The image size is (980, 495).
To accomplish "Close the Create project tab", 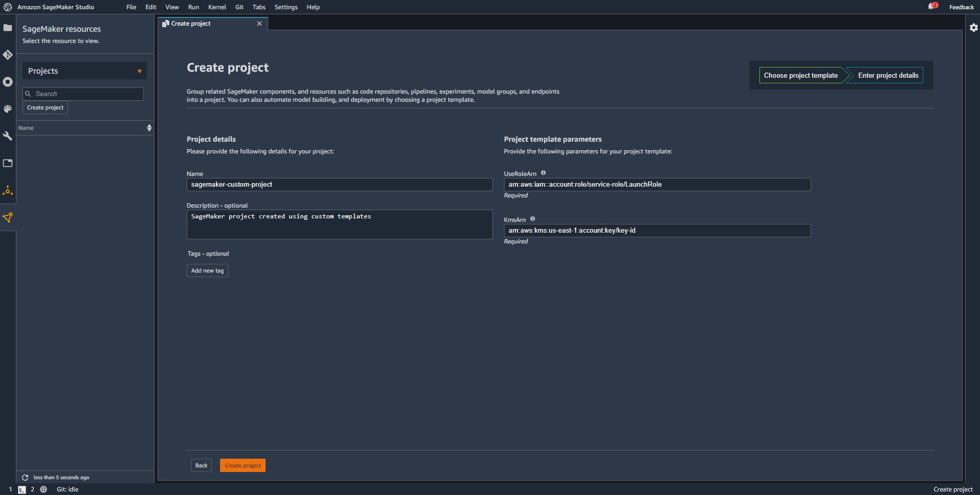I will coord(259,24).
